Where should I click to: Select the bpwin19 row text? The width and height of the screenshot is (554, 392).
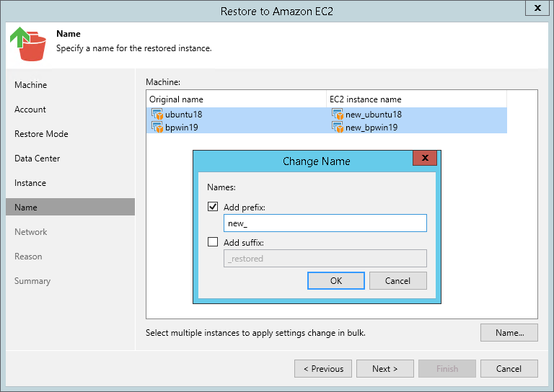click(x=182, y=128)
